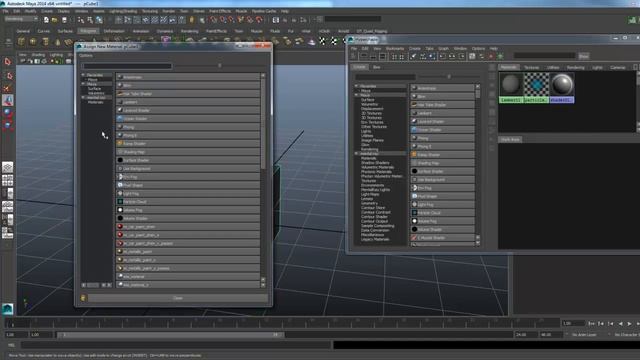Click the search field in Assign New Material
The image size is (640, 360).
click(127, 66)
